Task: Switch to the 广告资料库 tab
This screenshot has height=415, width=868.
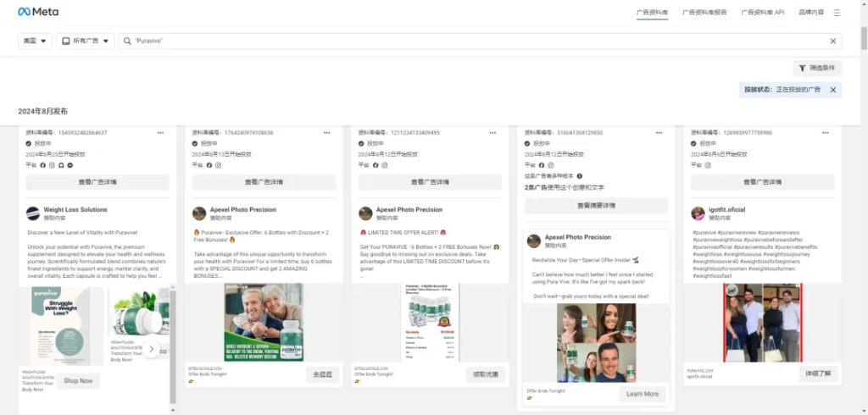Action: point(652,12)
